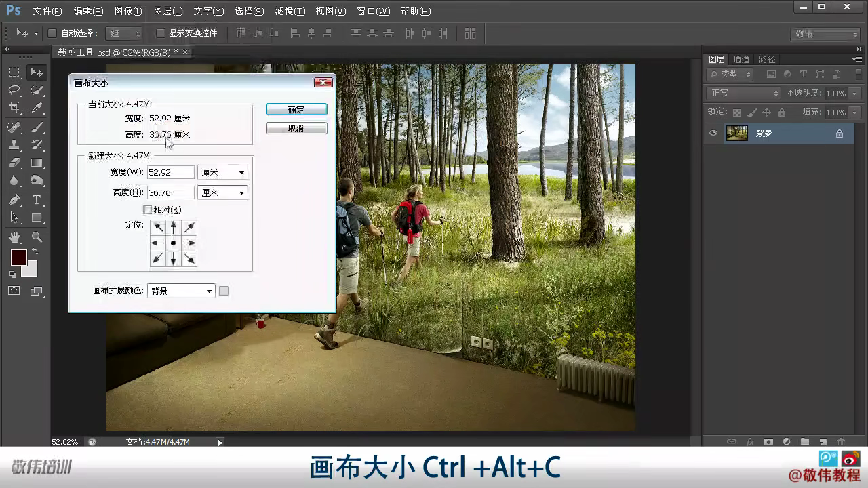Select the Sponge tool

click(37, 180)
